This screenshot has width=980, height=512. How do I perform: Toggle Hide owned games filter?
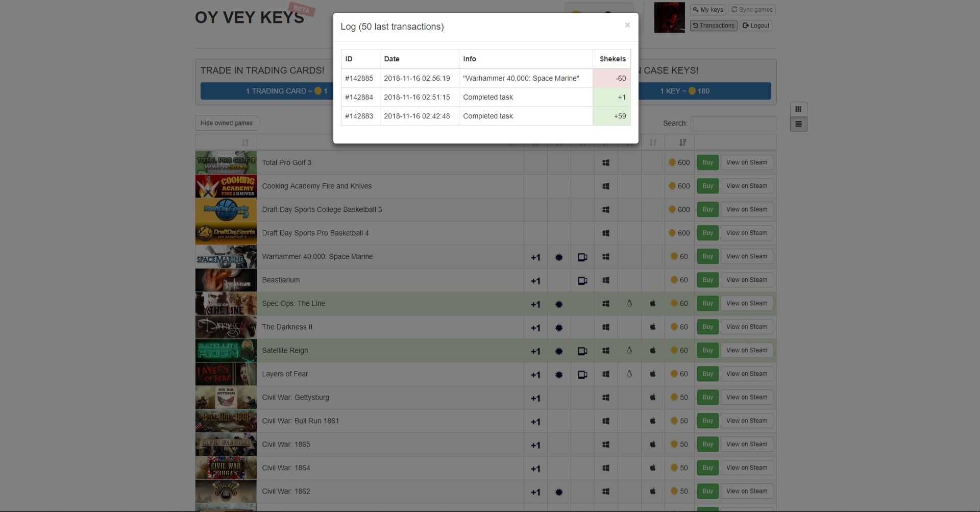pos(227,123)
